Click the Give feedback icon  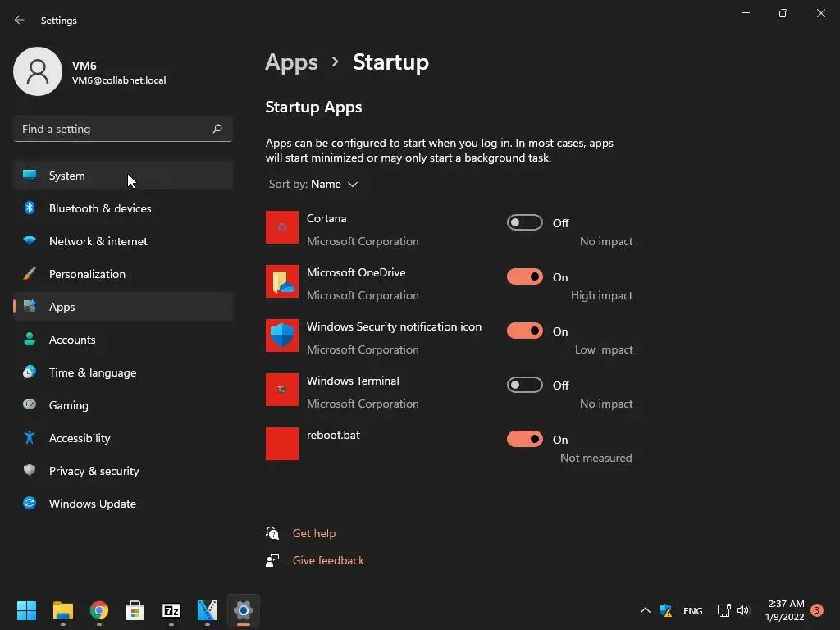tap(272, 560)
